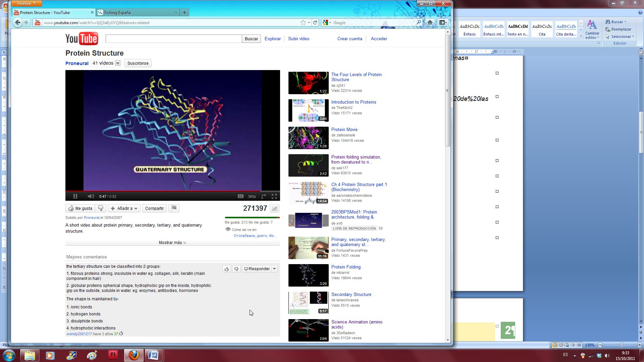Screen dimensions: 644x362
Task: Go to the Firefox home page icon
Action: tap(430, 22)
